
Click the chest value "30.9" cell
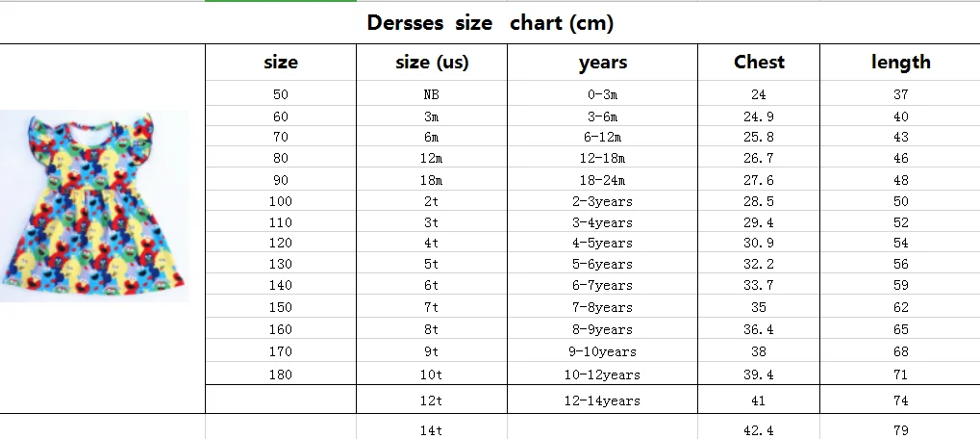tap(759, 244)
